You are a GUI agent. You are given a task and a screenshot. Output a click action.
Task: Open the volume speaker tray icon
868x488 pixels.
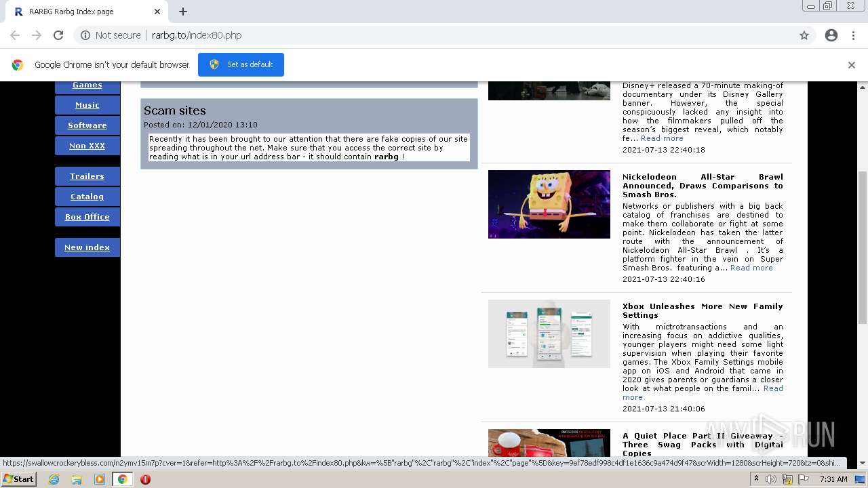pyautogui.click(x=771, y=479)
